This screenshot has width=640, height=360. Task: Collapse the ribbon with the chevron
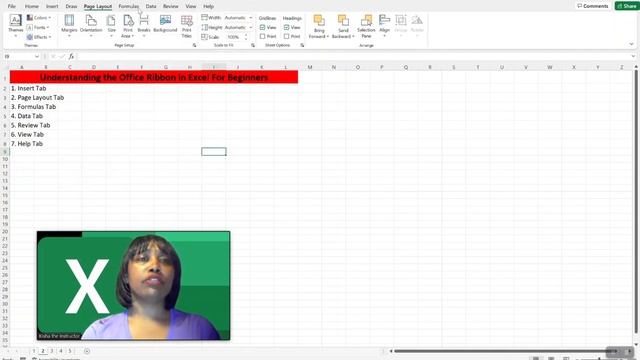click(631, 44)
